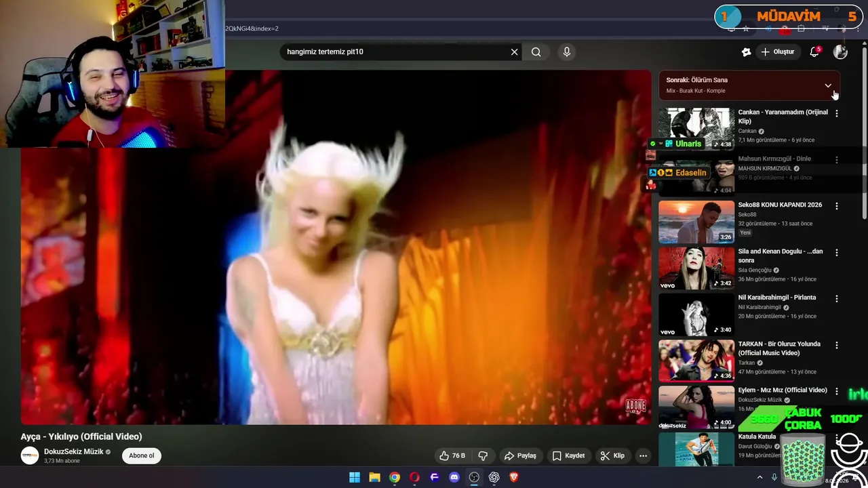Click Katula Katula thumbnail
This screenshot has width=868, height=488.
pos(696,449)
